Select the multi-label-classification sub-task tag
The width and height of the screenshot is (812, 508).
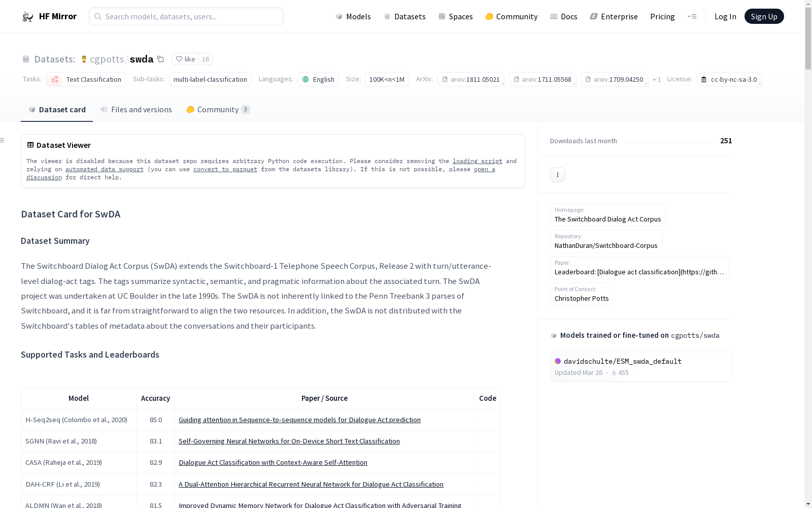[x=210, y=79]
